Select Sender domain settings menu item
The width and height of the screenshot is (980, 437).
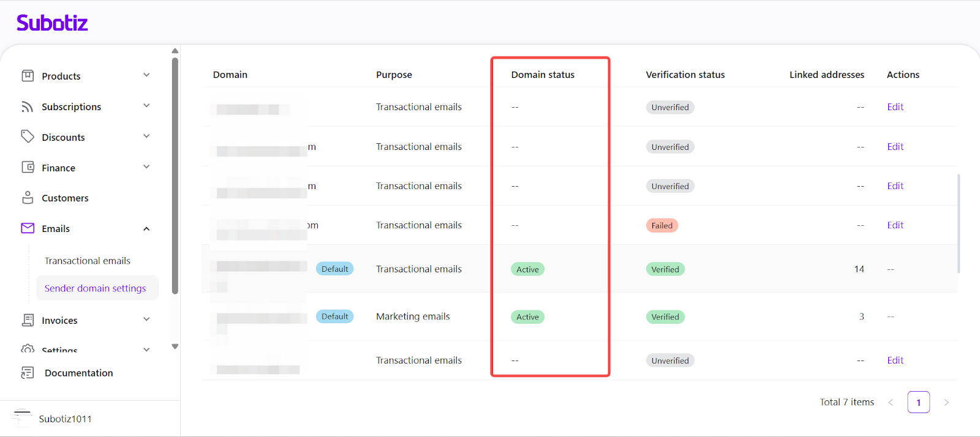click(x=95, y=288)
